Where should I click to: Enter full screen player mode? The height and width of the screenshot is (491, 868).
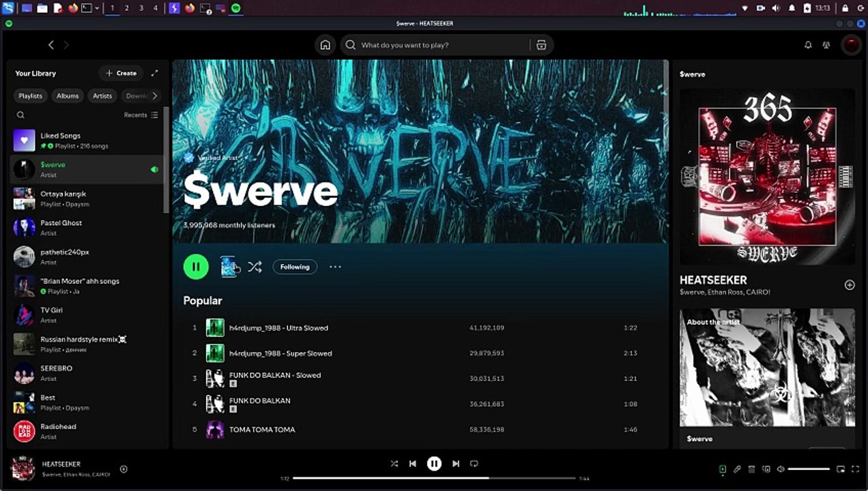coord(855,469)
